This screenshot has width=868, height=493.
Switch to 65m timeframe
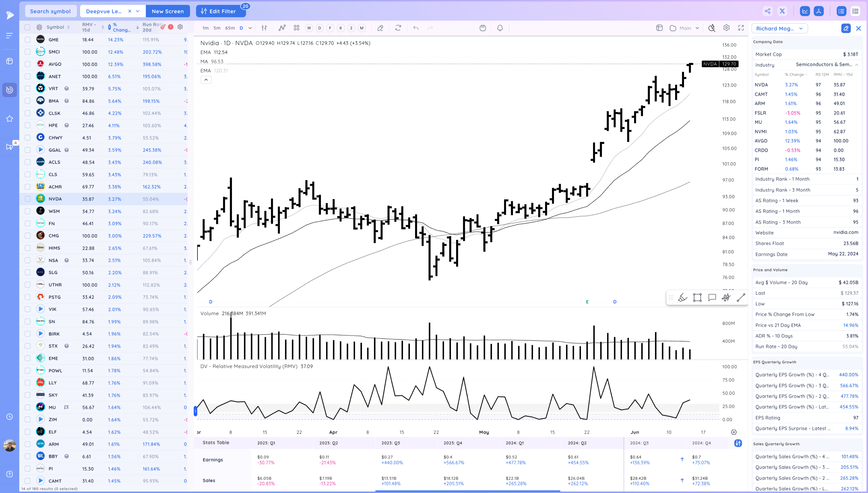point(230,28)
